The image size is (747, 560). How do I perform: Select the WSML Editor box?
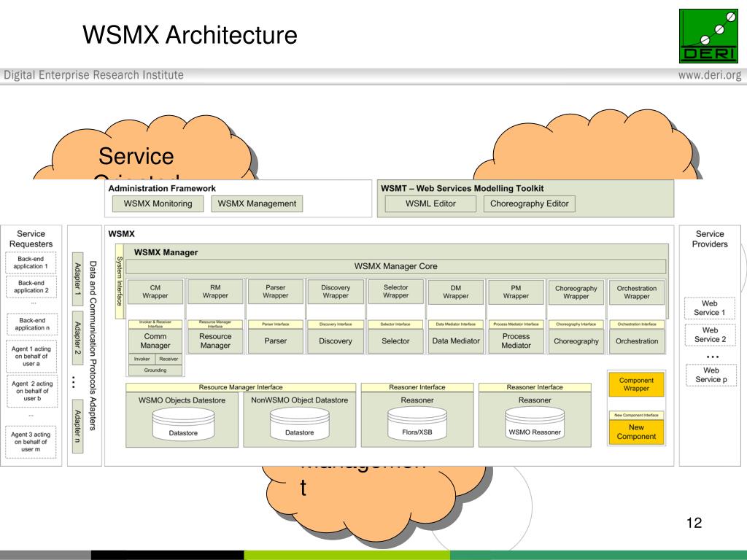430,204
